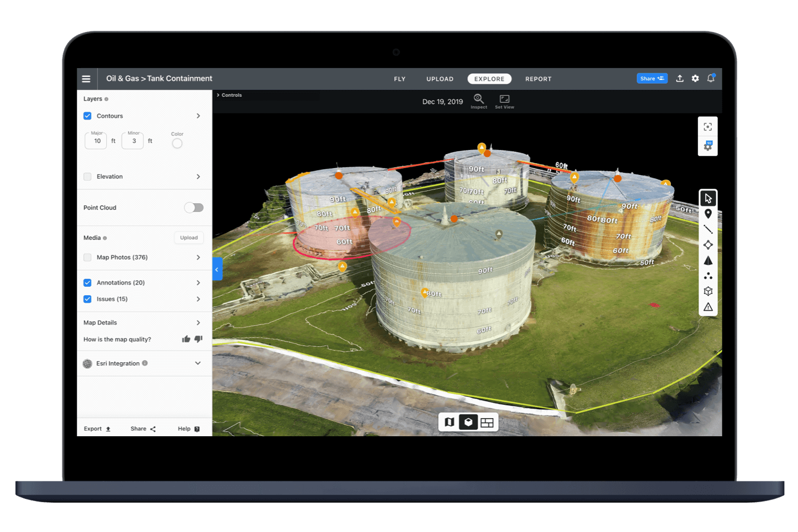Choose the Volume measurement tool

(708, 260)
